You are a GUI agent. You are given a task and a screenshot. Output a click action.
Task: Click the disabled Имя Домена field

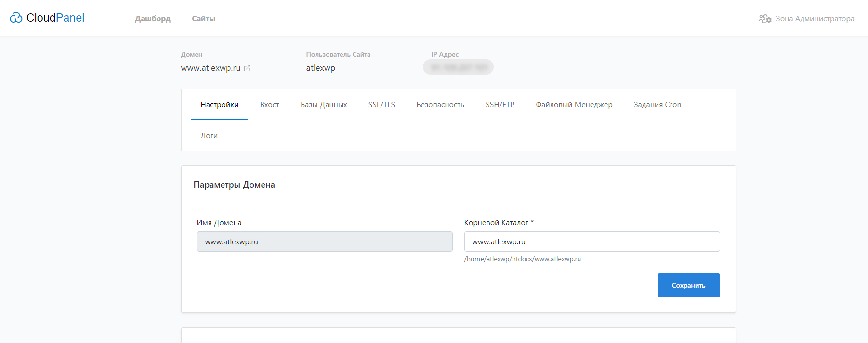[325, 241]
